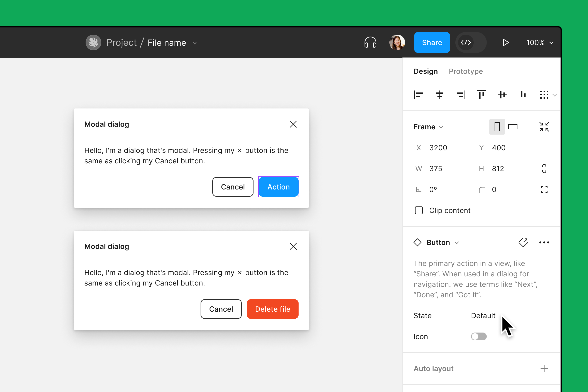
Task: Click the component link style icon
Action: 524,242
